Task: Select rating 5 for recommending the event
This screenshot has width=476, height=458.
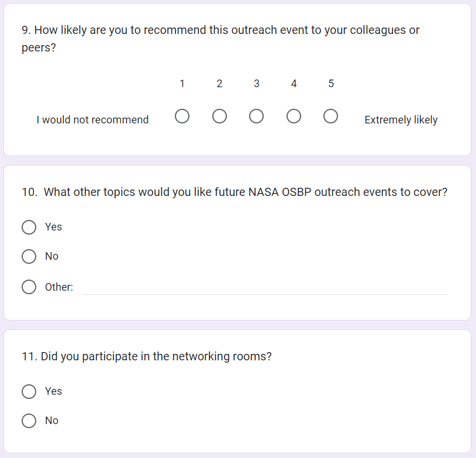Action: coord(330,117)
